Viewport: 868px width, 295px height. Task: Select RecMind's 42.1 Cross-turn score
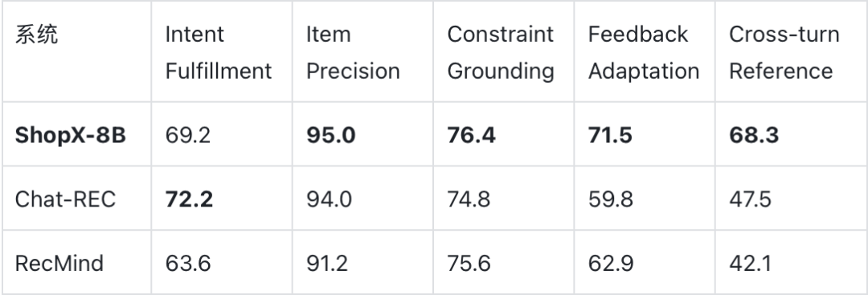coord(750,263)
